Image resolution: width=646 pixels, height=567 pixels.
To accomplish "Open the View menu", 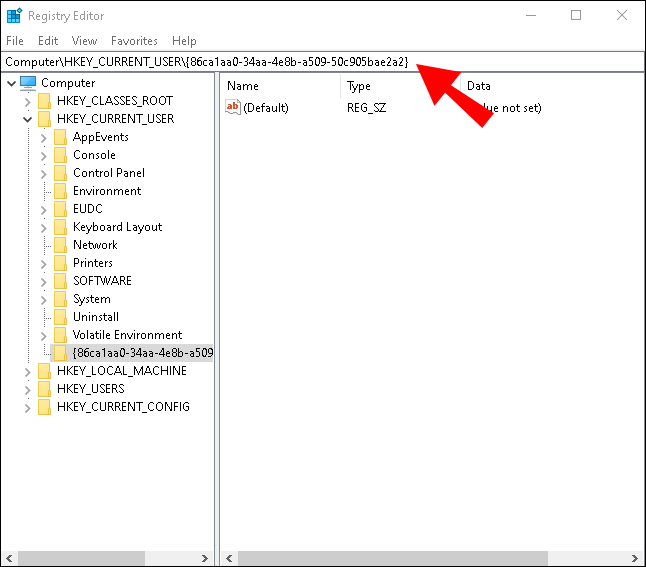I will point(84,41).
